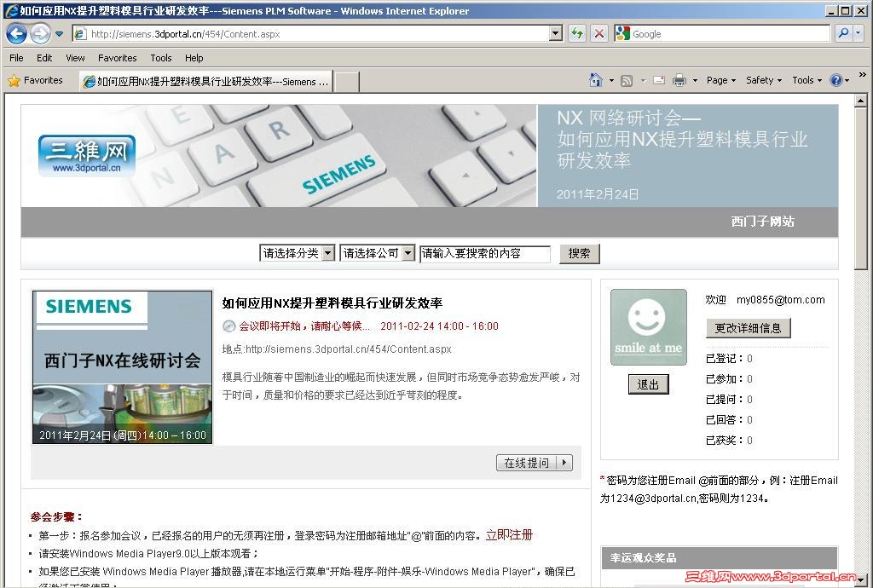Click the Print icon
This screenshot has height=588, width=873.
coord(679,81)
